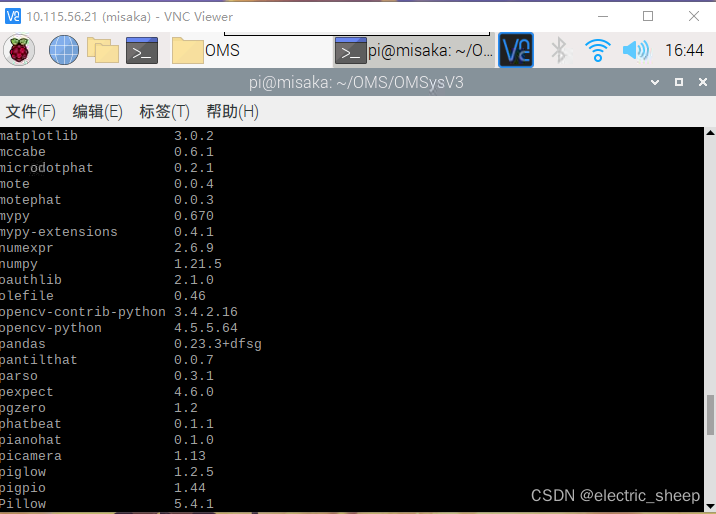This screenshot has height=514, width=716.
Task: Open the 帮助(H) menu
Action: point(232,111)
